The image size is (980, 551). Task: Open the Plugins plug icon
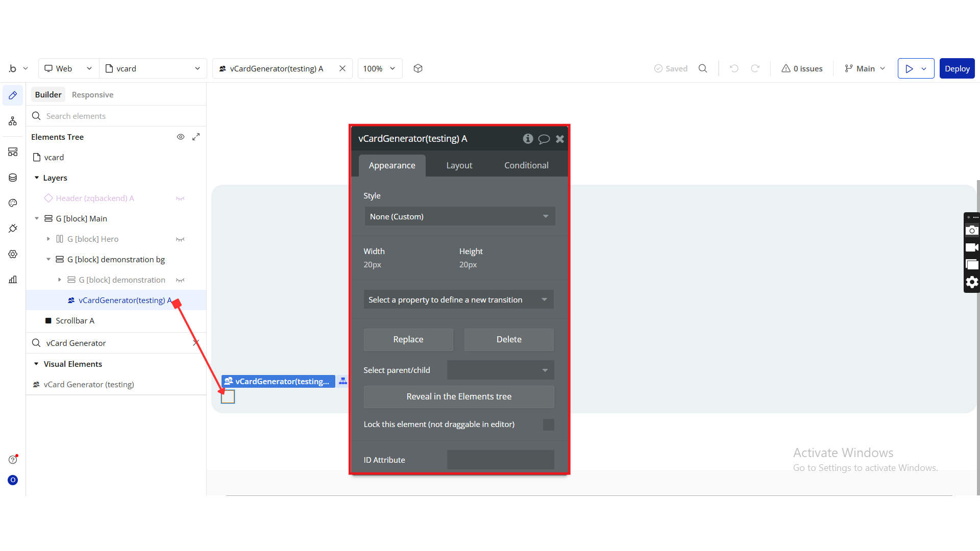[x=13, y=229]
